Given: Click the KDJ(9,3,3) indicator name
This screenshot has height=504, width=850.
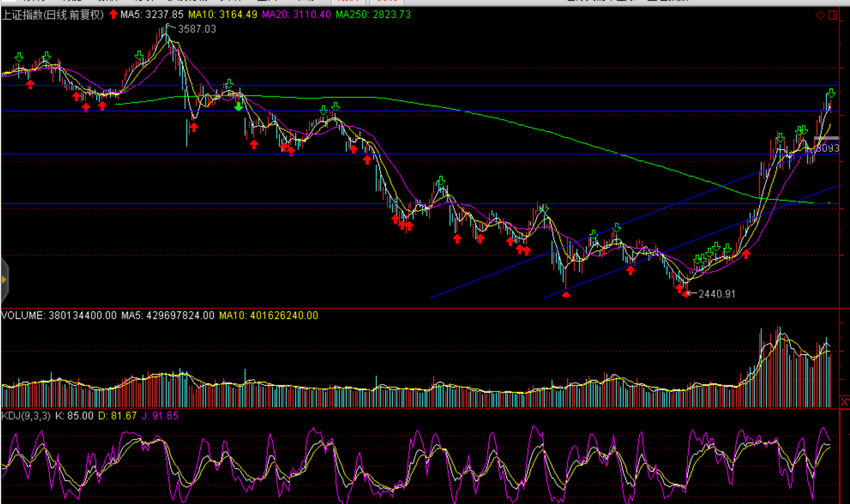Looking at the screenshot, I should click(x=26, y=416).
